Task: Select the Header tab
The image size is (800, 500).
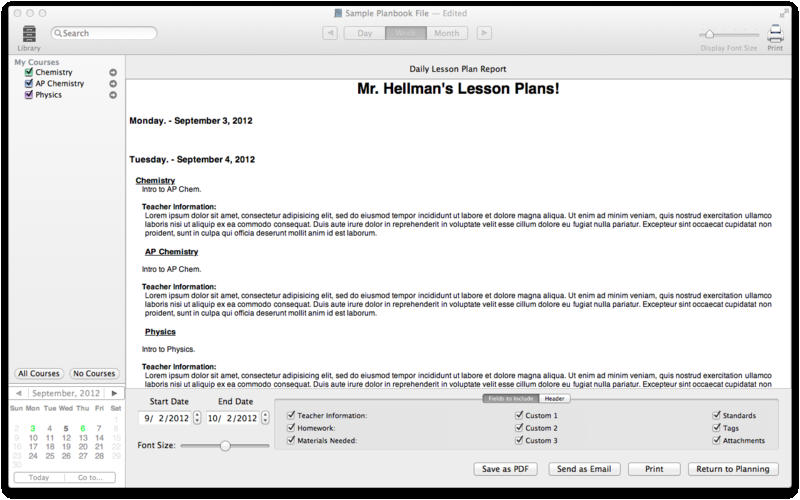Action: 554,398
